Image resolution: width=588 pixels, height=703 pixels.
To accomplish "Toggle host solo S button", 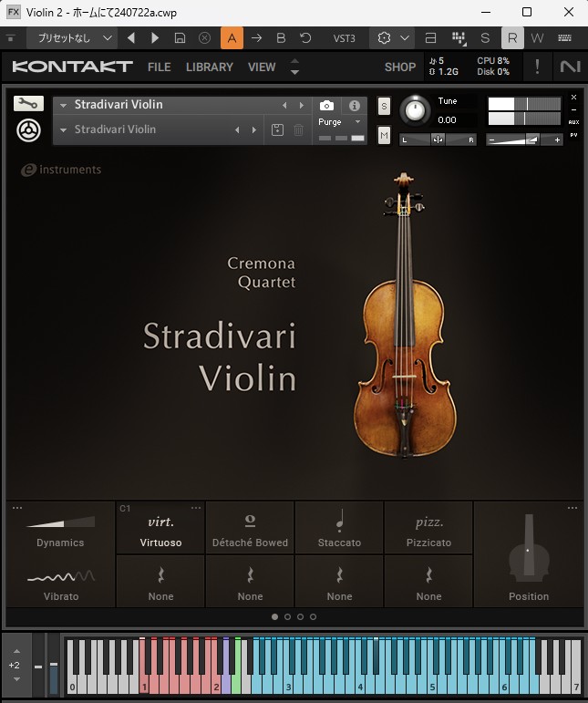I will [485, 38].
